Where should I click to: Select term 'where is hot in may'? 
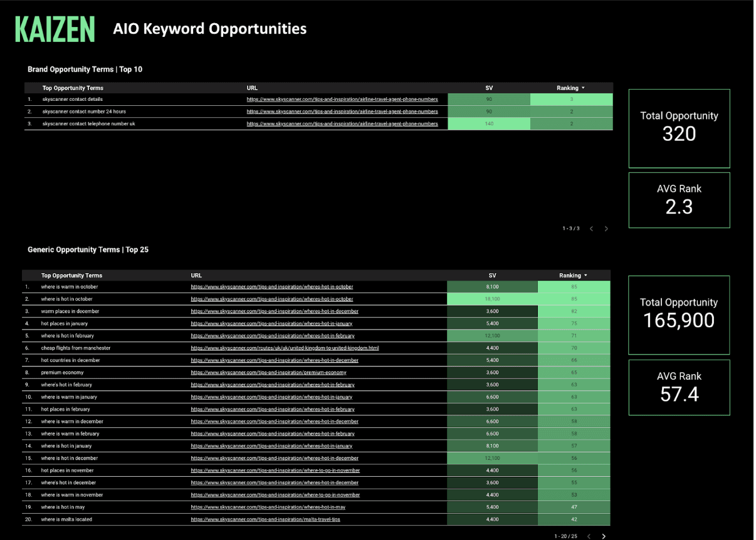[x=63, y=507]
